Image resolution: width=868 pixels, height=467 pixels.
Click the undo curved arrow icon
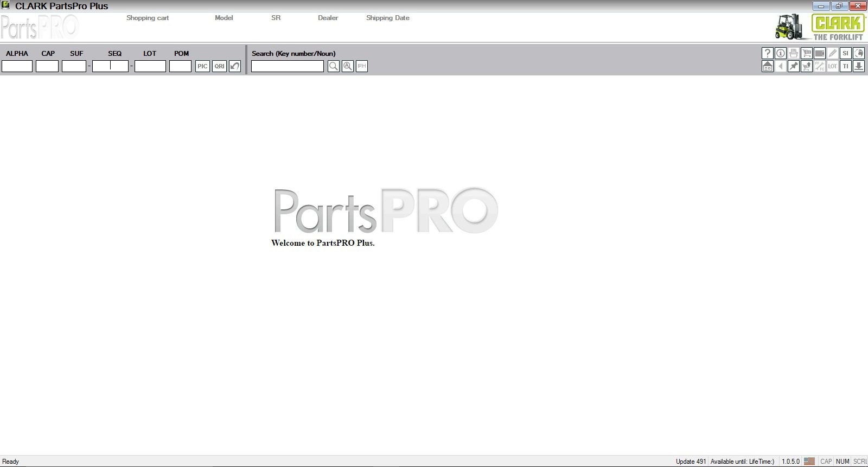[x=234, y=66]
